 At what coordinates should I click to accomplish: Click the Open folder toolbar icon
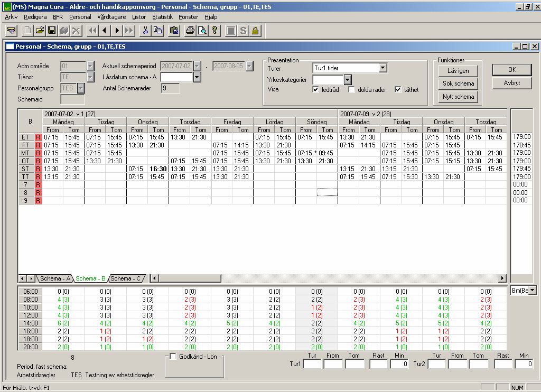[x=40, y=31]
